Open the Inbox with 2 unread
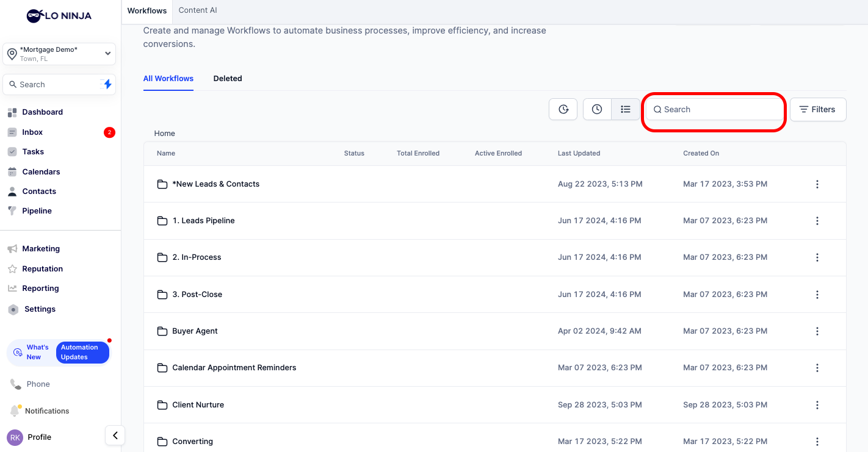The width and height of the screenshot is (868, 452). (60, 132)
